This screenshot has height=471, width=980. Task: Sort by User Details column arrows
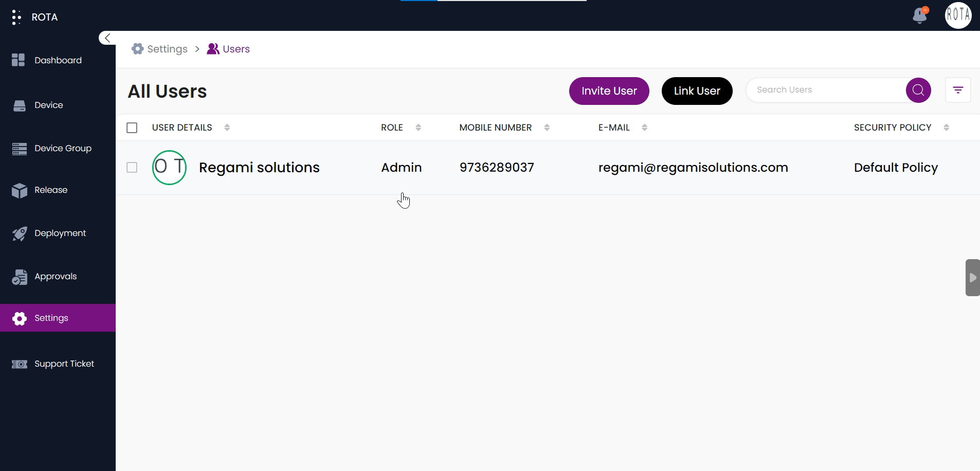tap(227, 128)
